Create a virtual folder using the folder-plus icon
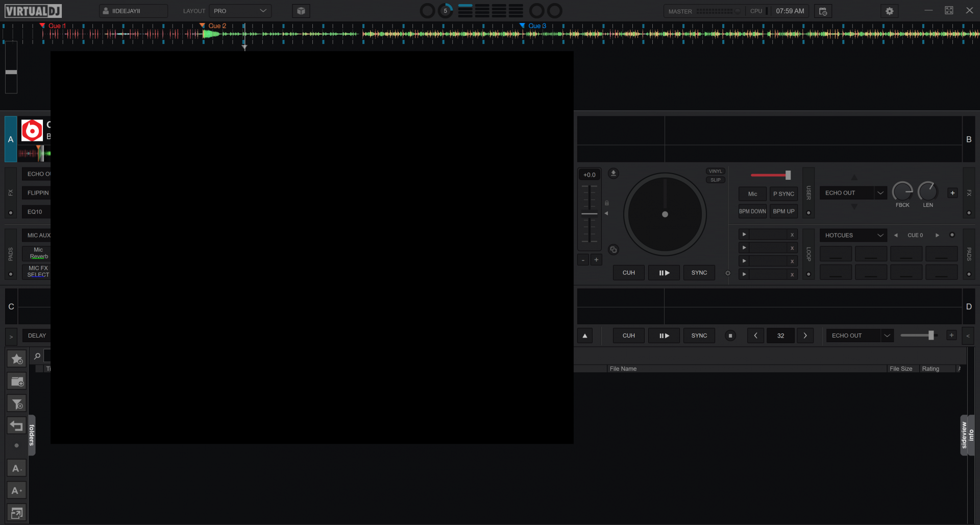 [16, 381]
